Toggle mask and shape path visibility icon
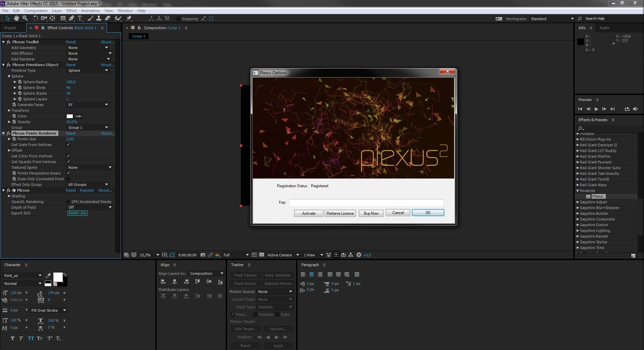Image resolution: width=644 pixels, height=350 pixels. 172,255
